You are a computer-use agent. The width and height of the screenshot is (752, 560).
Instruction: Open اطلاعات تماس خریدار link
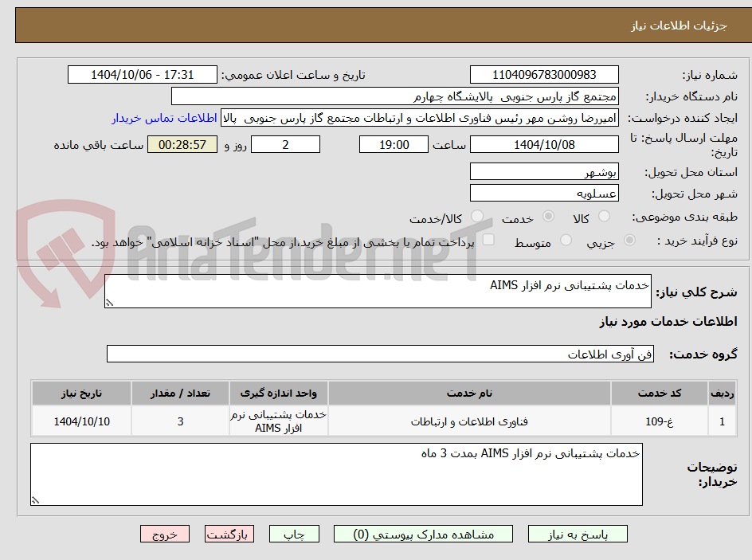[x=164, y=118]
